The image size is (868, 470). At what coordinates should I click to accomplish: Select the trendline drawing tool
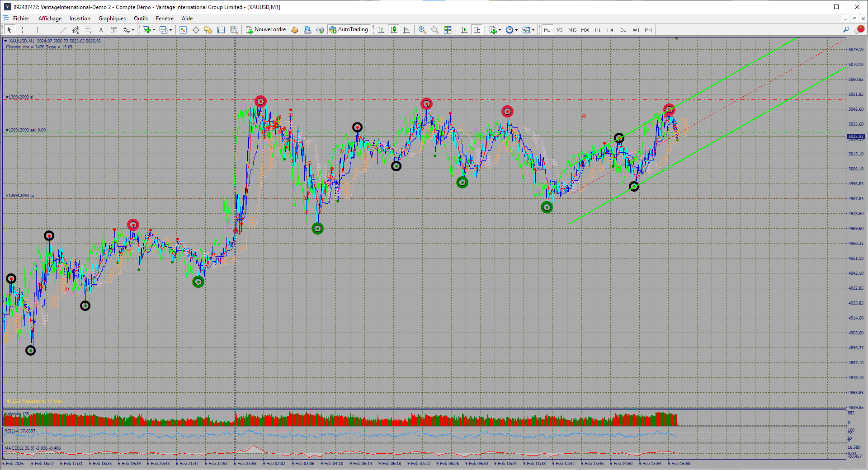(63, 30)
